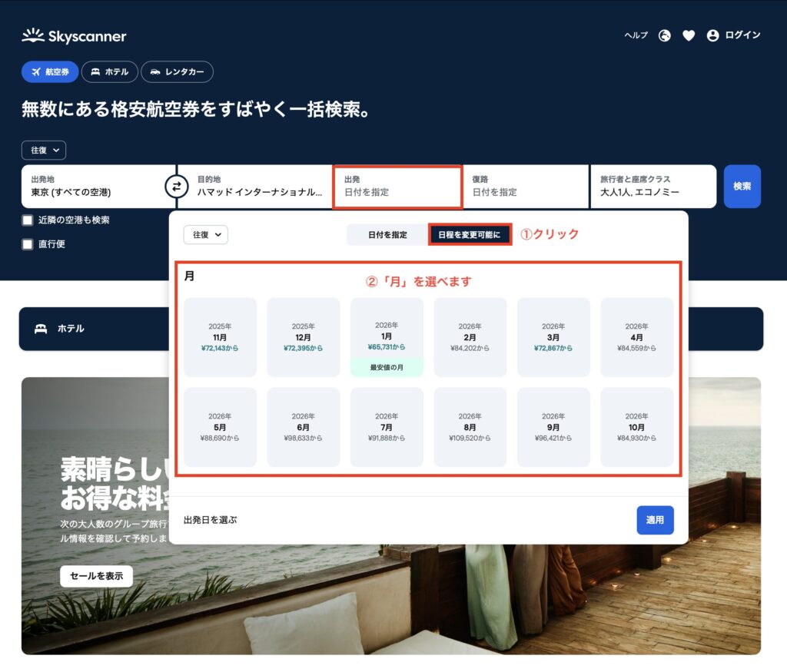Open saved favorites heart icon
The width and height of the screenshot is (787, 672).
pos(689,35)
